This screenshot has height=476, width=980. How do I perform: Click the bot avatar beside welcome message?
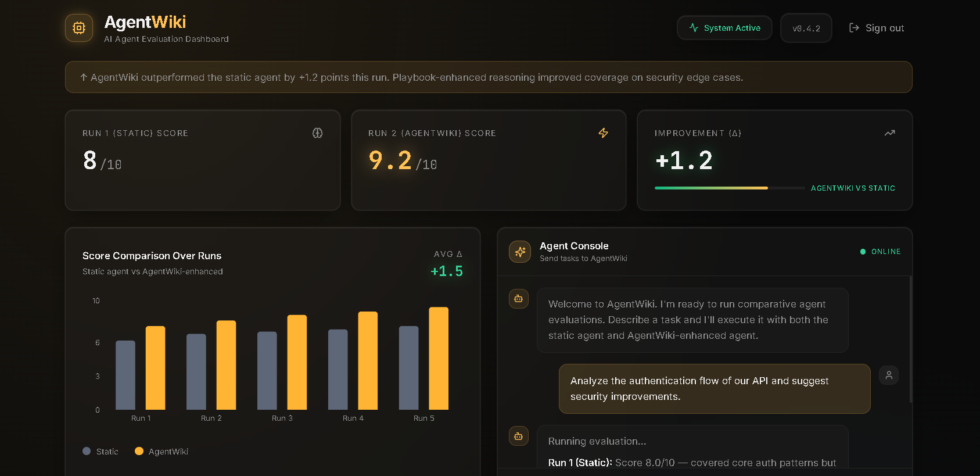tap(519, 299)
